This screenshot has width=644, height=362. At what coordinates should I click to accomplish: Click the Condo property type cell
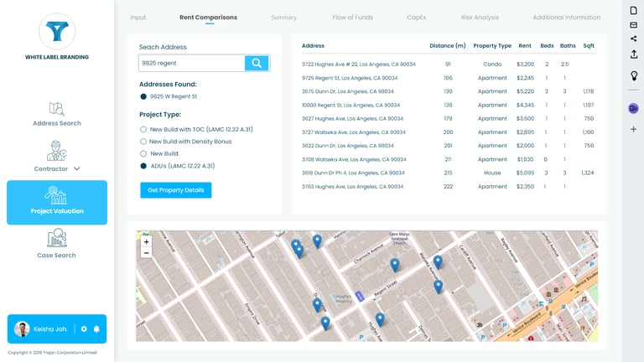tap(492, 64)
